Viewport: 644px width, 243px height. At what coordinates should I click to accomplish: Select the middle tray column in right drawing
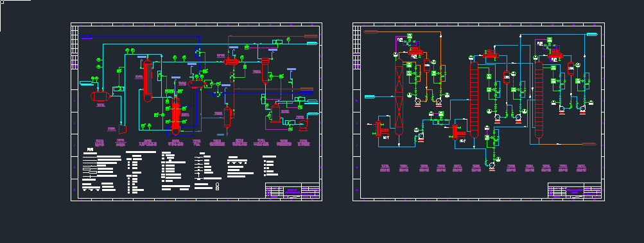(474, 100)
